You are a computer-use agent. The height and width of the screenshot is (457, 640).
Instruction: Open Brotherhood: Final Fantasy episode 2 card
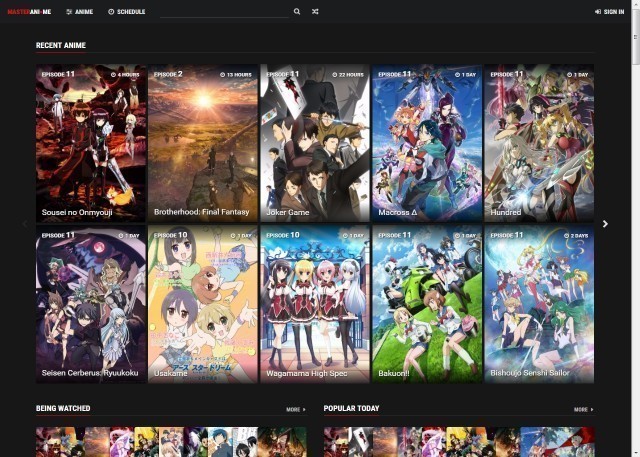tap(203, 143)
